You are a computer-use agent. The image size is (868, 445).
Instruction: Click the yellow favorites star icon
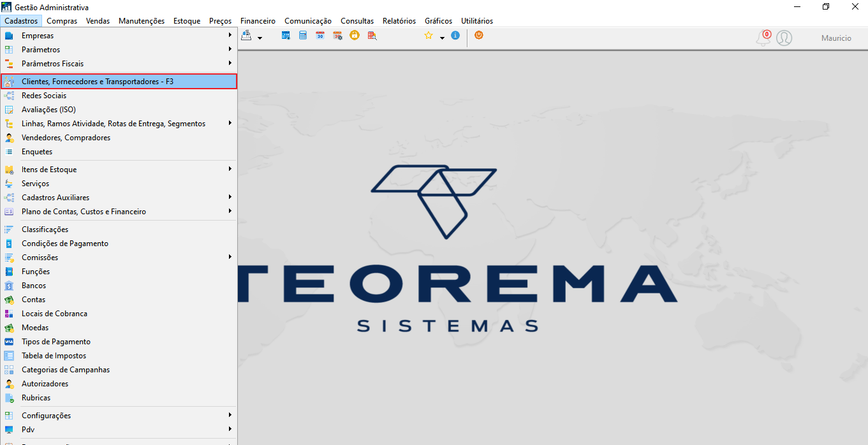click(429, 36)
